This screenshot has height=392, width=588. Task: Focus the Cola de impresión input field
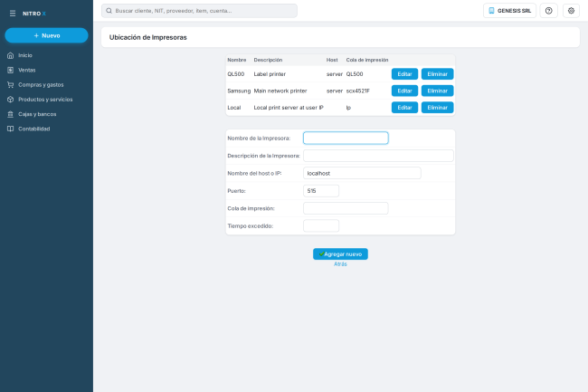pyautogui.click(x=346, y=208)
